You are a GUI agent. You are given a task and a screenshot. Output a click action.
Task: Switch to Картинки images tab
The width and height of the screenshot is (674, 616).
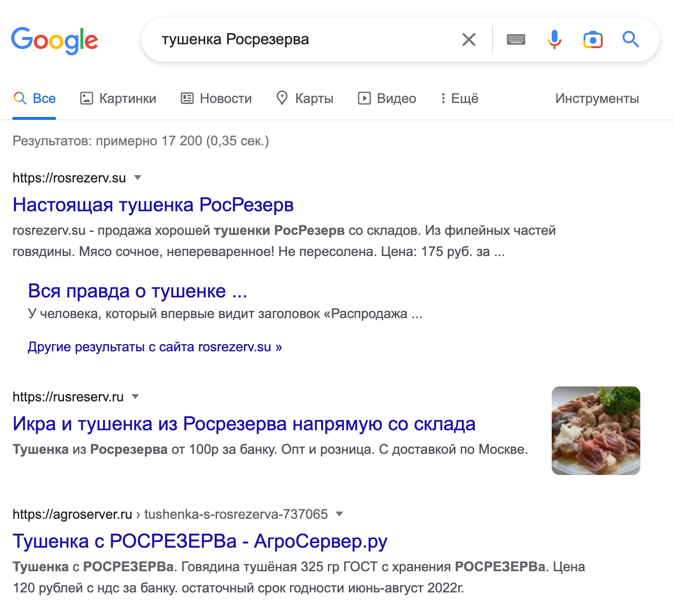click(118, 99)
